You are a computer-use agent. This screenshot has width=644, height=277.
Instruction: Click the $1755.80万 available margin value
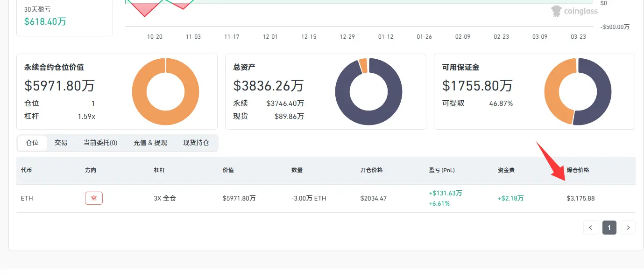(477, 85)
